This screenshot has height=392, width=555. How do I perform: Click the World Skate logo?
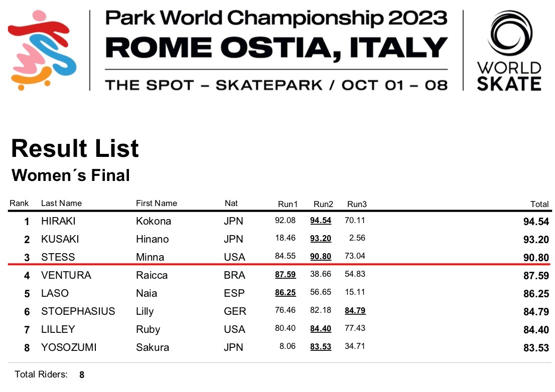pyautogui.click(x=509, y=50)
